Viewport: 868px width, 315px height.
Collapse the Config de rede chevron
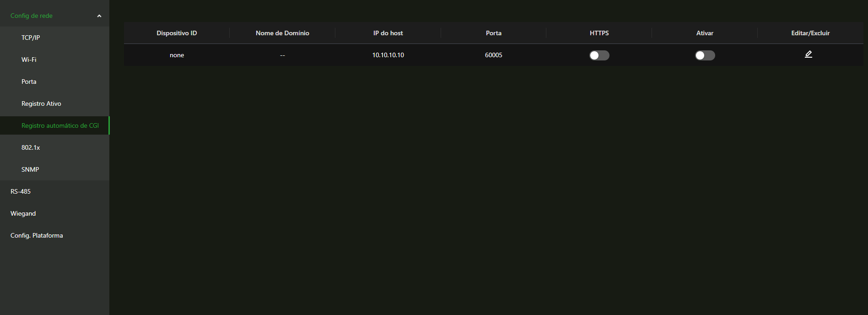point(99,16)
